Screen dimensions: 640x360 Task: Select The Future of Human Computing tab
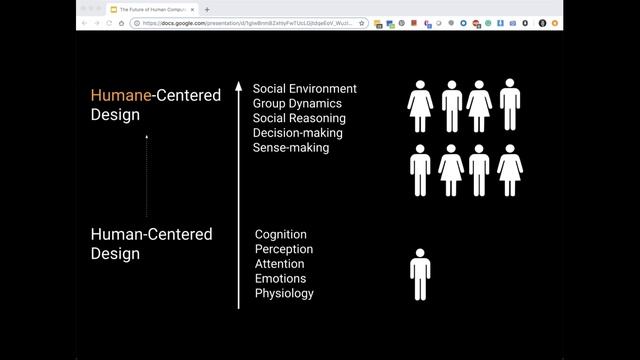[153, 9]
